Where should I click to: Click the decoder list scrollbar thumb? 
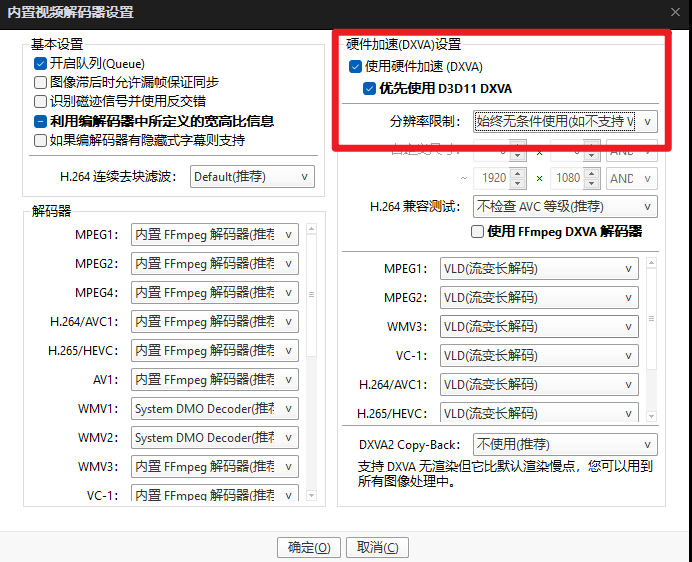tap(312, 295)
